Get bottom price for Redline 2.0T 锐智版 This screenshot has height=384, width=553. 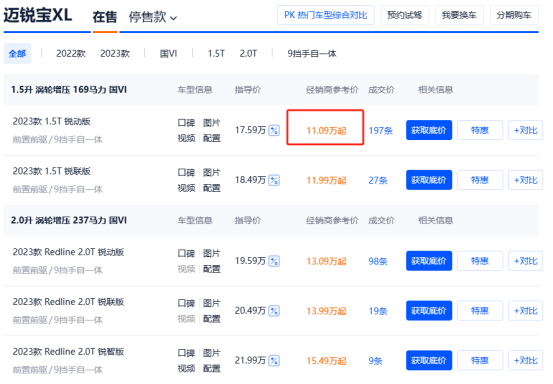429,360
